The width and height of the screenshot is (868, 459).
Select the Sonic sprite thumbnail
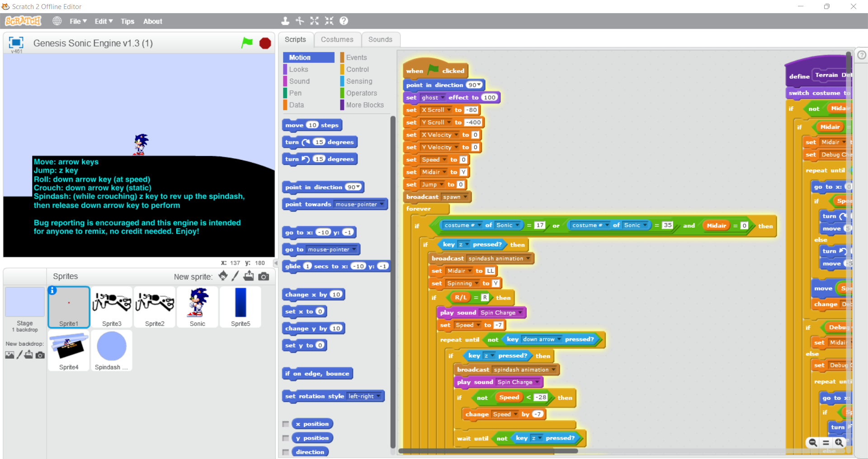click(x=198, y=307)
